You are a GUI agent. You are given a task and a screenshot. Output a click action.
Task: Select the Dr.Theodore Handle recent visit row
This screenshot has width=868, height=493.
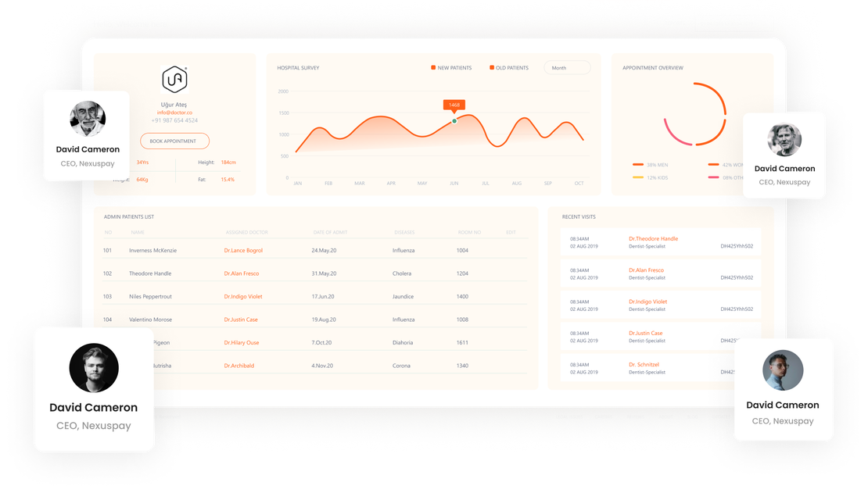[661, 242]
